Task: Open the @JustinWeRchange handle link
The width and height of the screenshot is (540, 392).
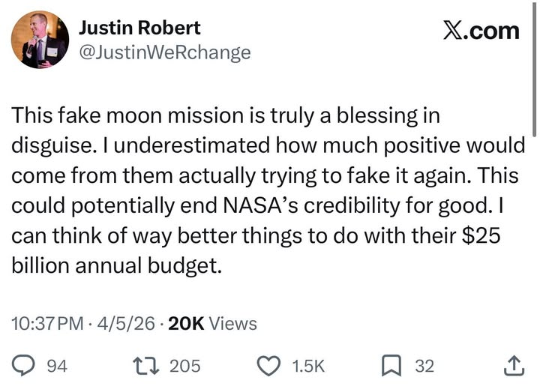Action: point(164,52)
